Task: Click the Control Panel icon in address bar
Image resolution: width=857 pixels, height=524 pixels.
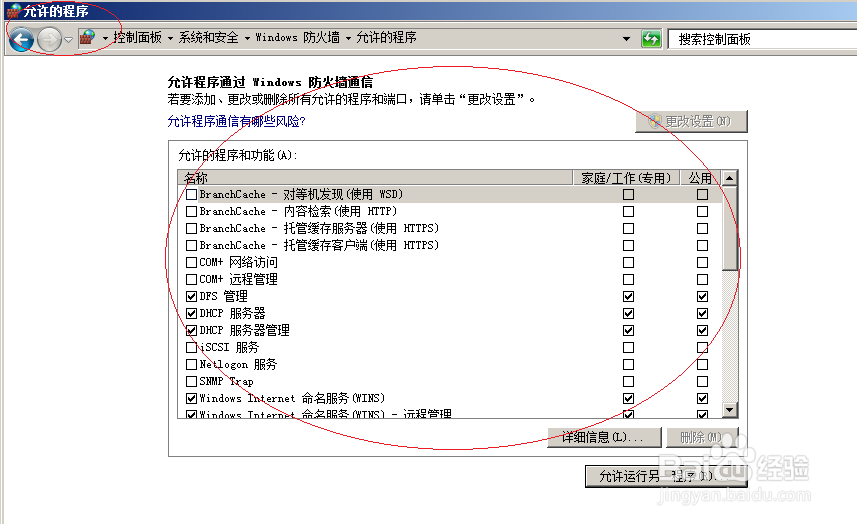Action: tap(87, 37)
